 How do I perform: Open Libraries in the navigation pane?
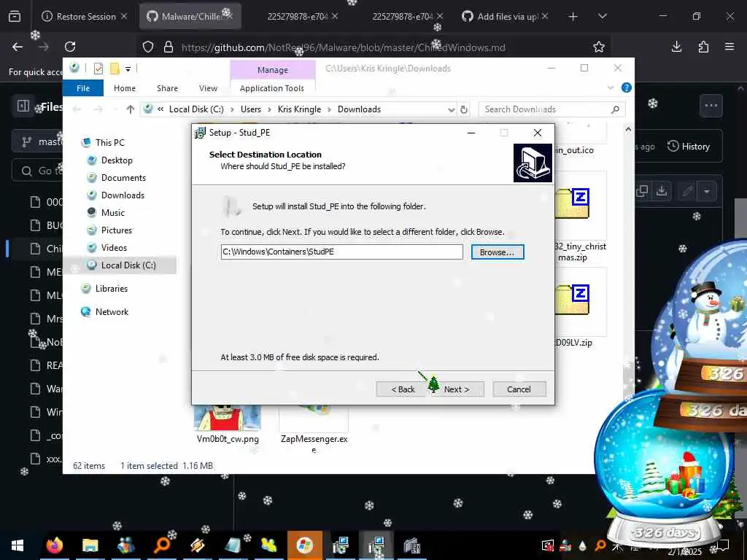point(111,289)
